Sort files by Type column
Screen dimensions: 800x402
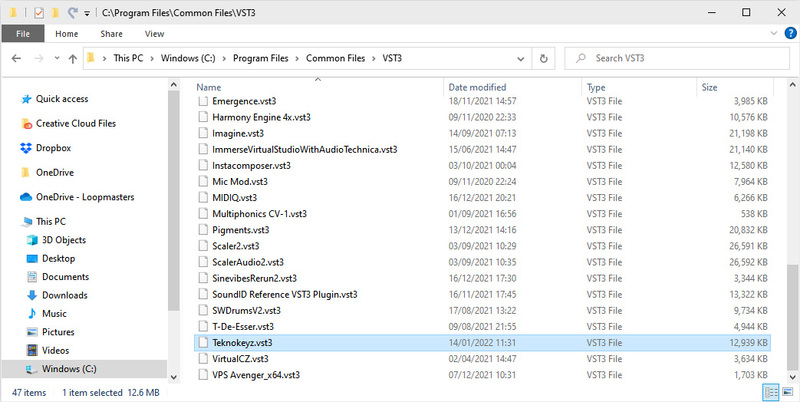[595, 87]
